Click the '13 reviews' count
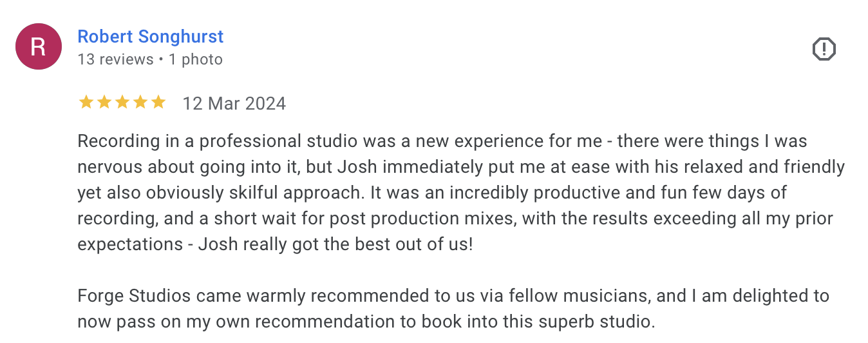This screenshot has width=868, height=343. [115, 59]
